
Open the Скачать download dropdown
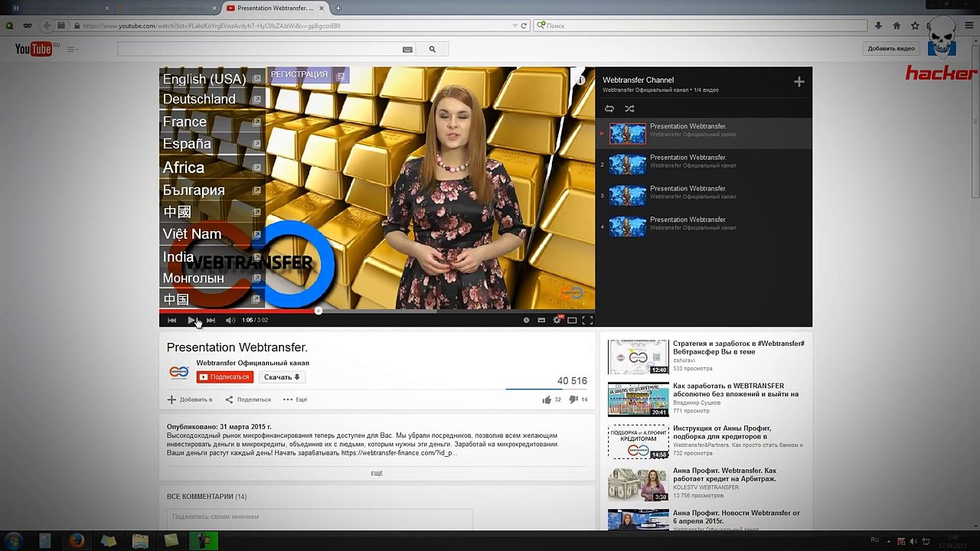coord(282,377)
